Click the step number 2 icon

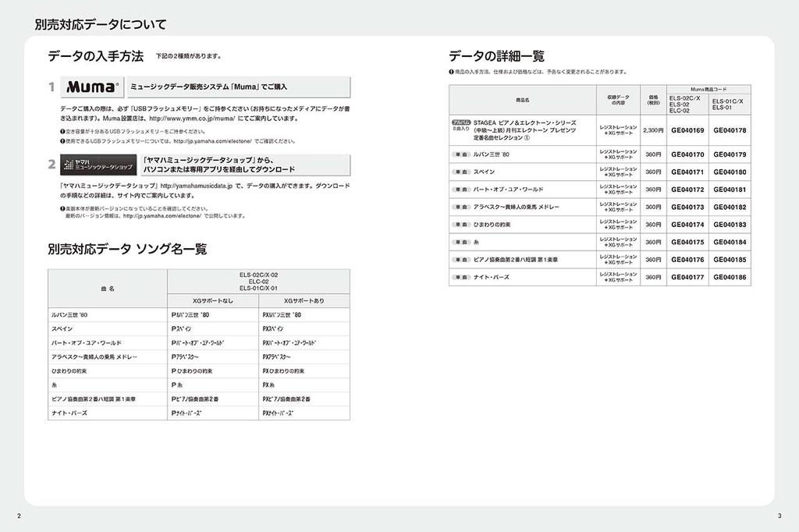[50, 164]
